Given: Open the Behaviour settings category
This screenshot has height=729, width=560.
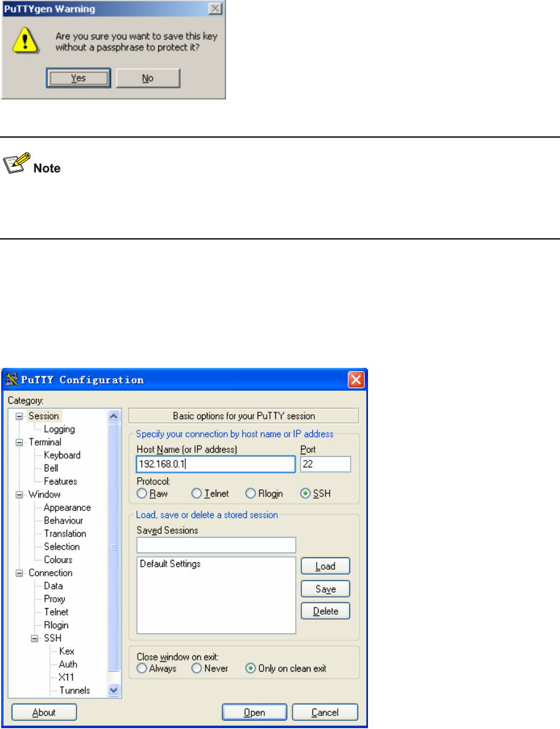Looking at the screenshot, I should point(63,521).
